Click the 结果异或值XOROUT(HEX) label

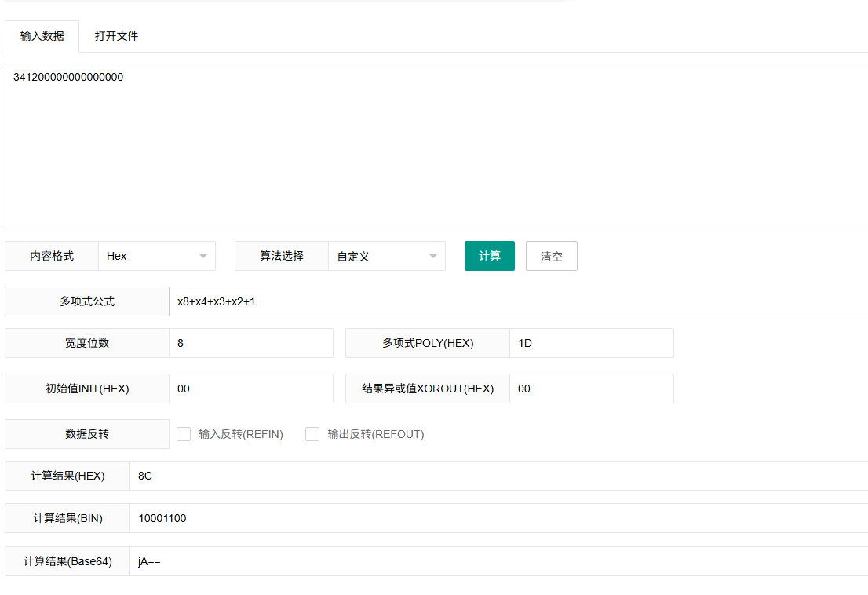click(428, 389)
